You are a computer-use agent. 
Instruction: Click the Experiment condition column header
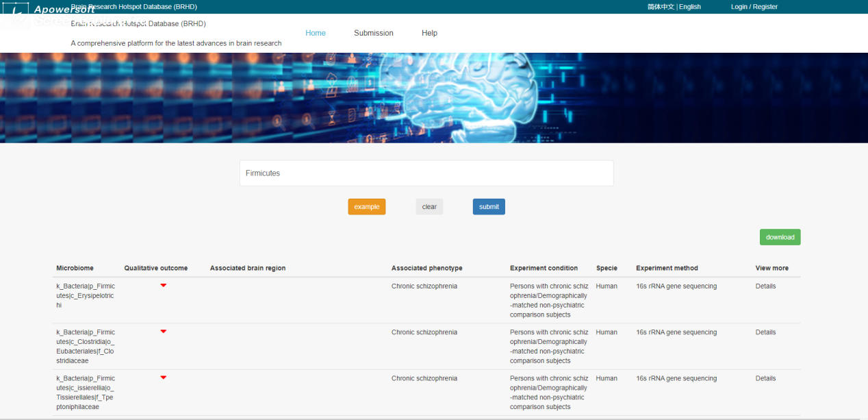[x=544, y=268]
